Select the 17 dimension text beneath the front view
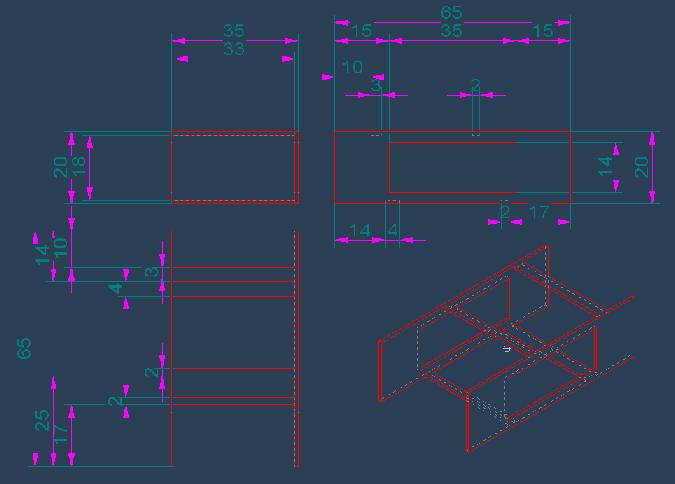The image size is (675, 484). tap(538, 212)
